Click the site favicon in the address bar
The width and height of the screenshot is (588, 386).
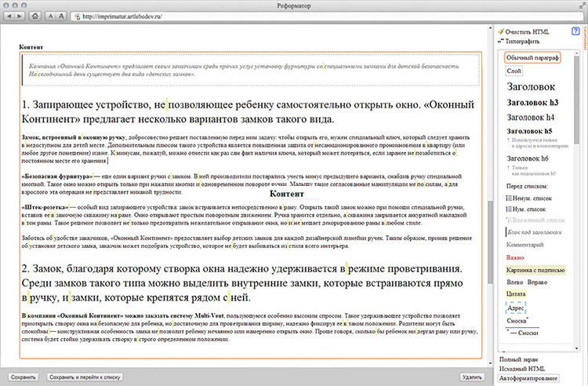click(x=78, y=16)
